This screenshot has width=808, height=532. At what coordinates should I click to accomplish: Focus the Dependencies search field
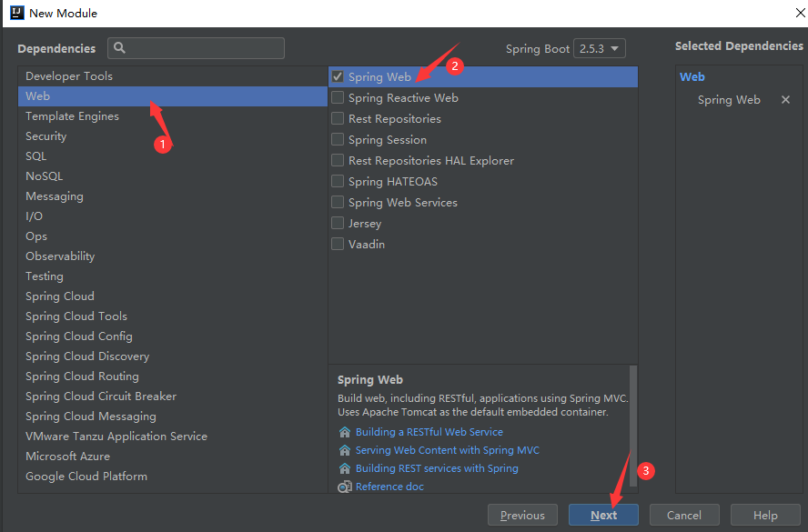196,48
